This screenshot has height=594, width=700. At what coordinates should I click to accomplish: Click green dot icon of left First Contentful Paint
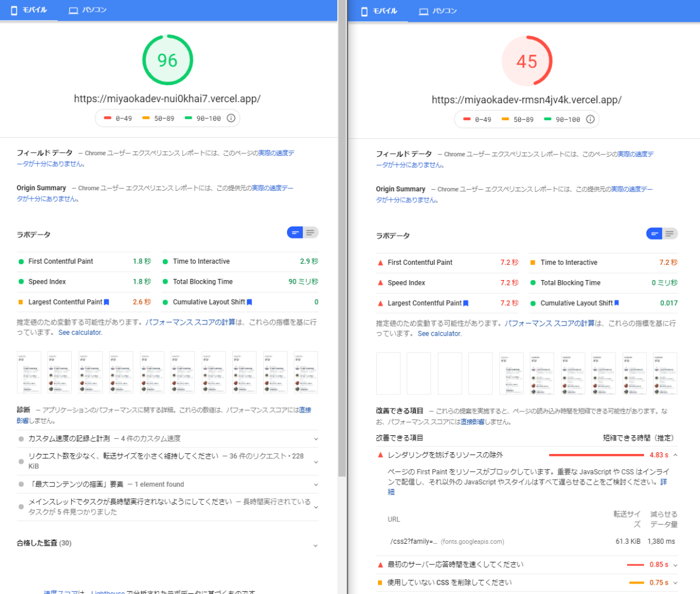21,261
